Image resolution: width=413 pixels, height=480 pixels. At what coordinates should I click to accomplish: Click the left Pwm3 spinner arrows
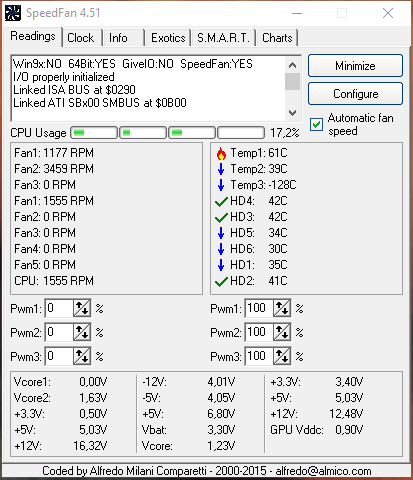point(82,356)
